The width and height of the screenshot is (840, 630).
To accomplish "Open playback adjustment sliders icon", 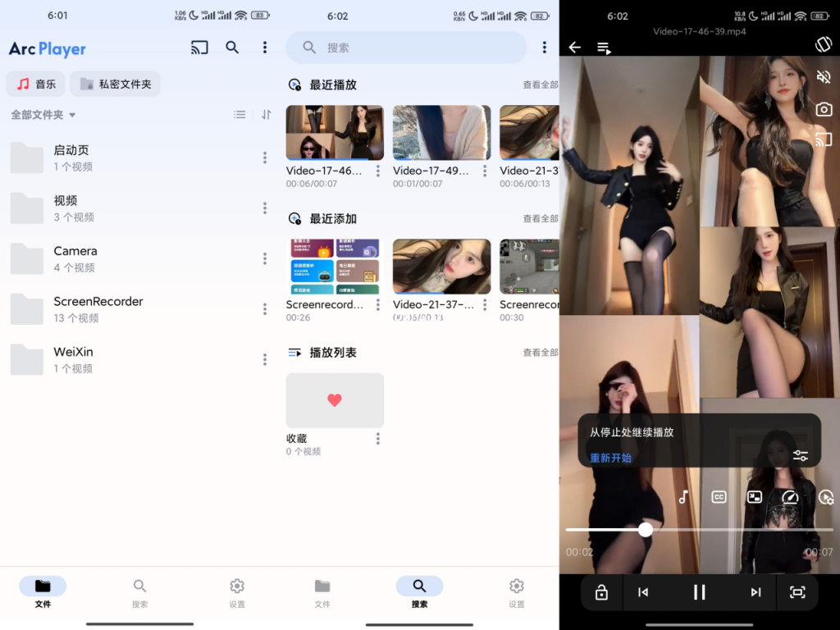I will pyautogui.click(x=801, y=456).
